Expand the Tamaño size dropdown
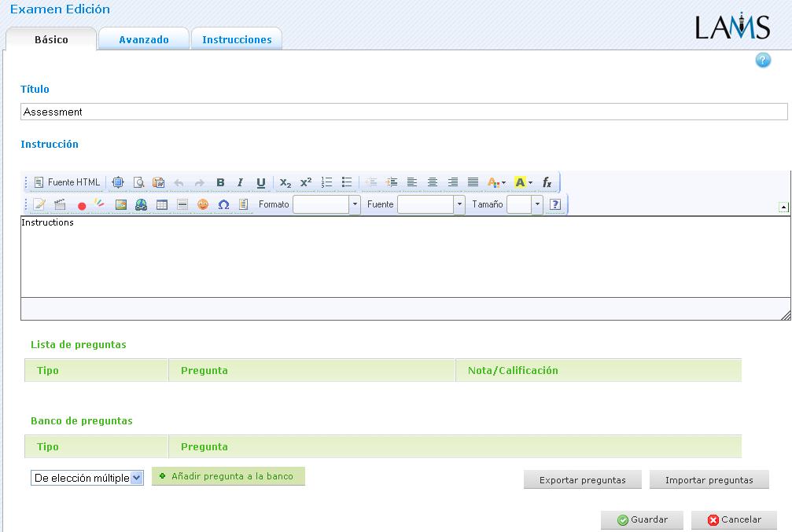Screen dimensions: 792x532 click(537, 205)
